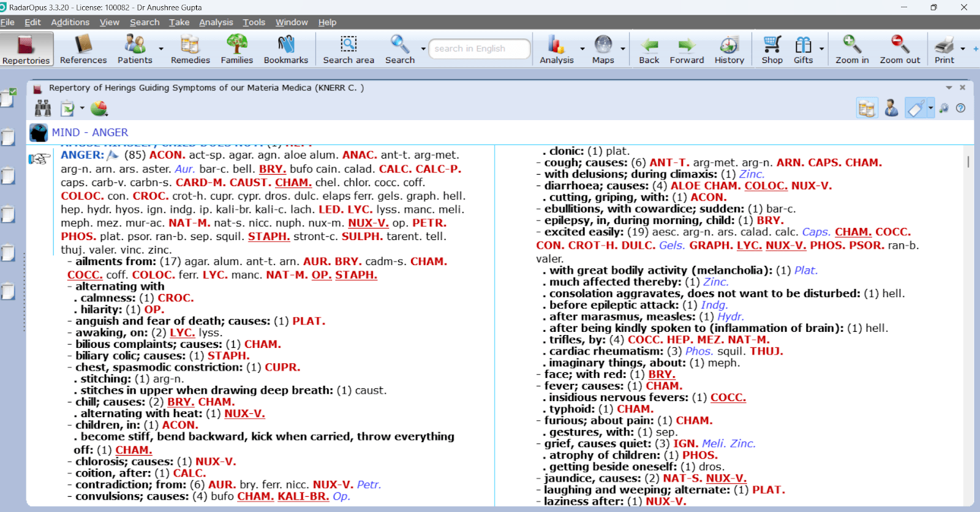Open the References library
980x512 pixels.
83,49
